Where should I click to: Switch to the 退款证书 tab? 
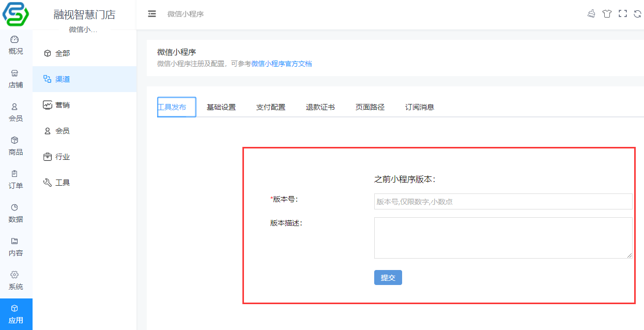point(320,107)
